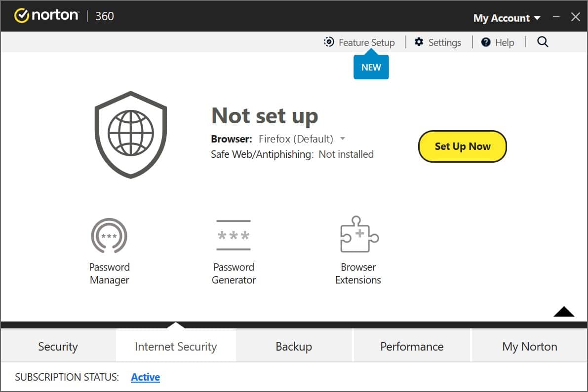This screenshot has width=588, height=392.
Task: Open the Browser Extensions puzzle icon
Action: click(x=359, y=234)
